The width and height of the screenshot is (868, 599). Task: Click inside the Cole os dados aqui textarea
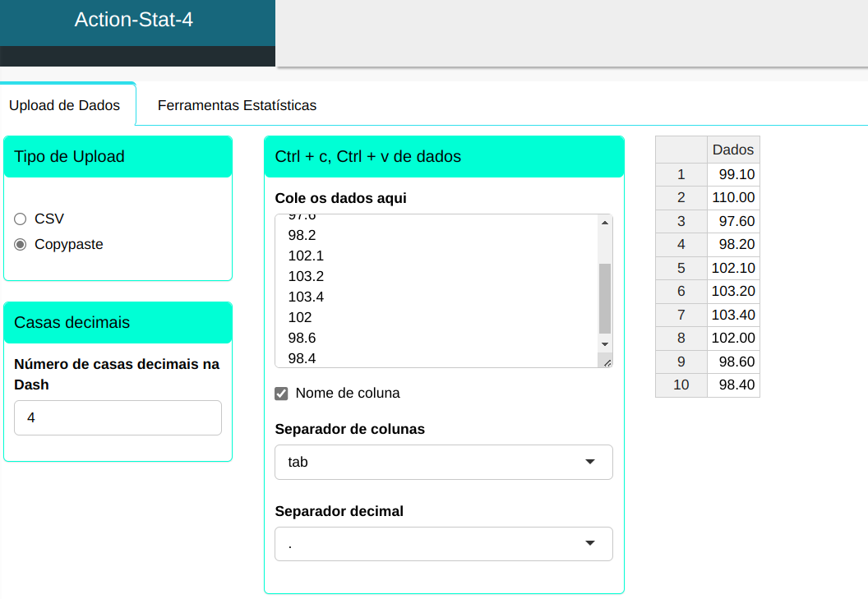(x=436, y=288)
